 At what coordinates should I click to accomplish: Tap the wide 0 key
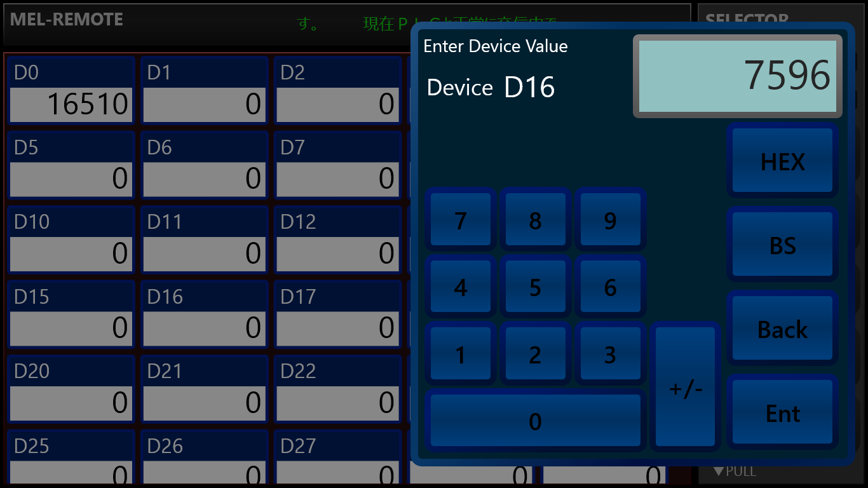[x=536, y=421]
